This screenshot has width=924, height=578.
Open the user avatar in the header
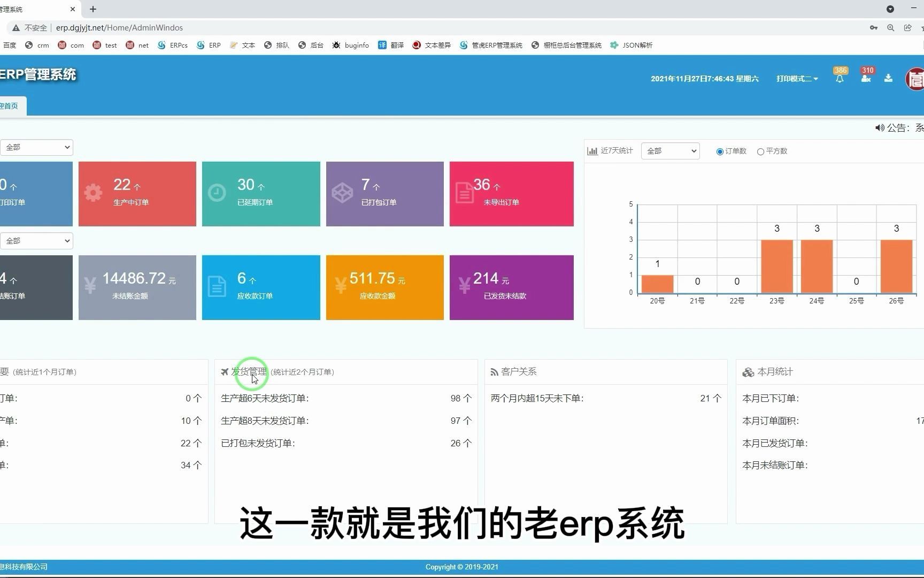pos(914,79)
